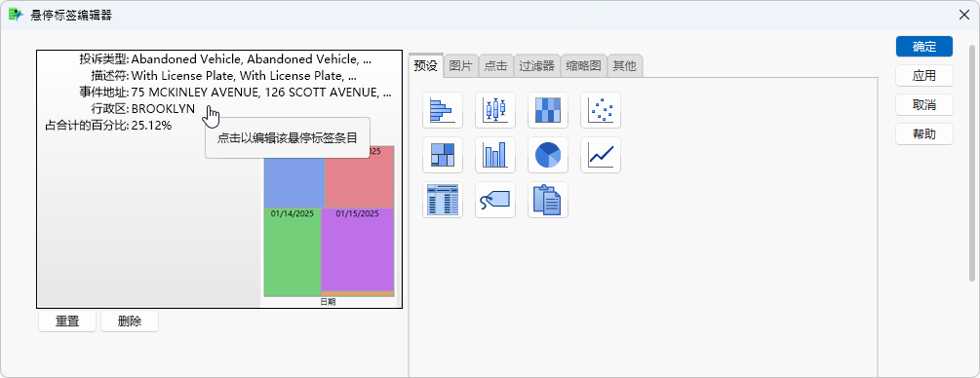Click the 删除 button
Viewport: 980px width, 378px height.
pos(130,321)
